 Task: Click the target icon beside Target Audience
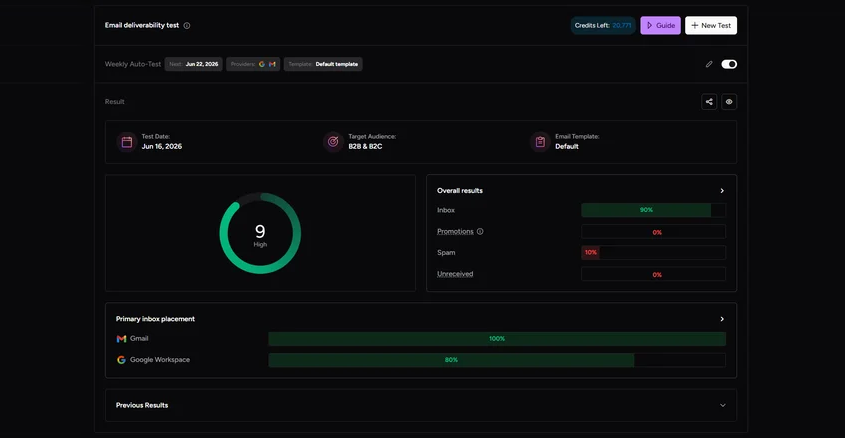(x=333, y=142)
